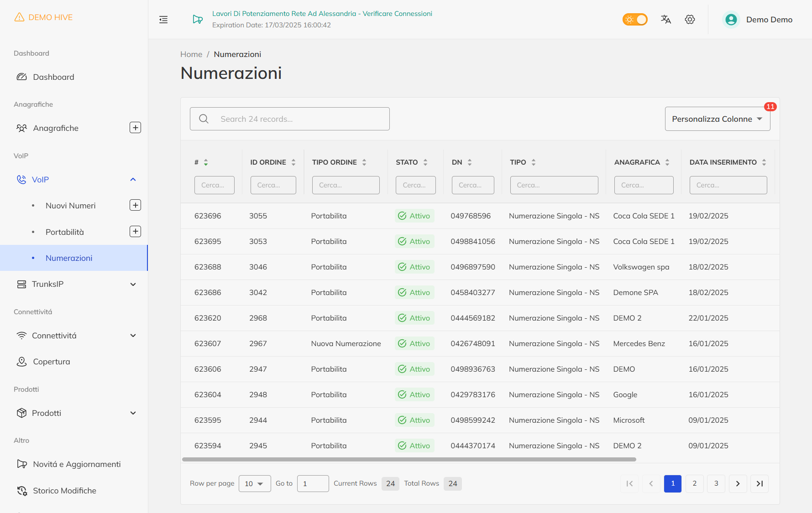812x513 pixels.
Task: Click the Demo Demo user avatar
Action: pyautogui.click(x=731, y=20)
